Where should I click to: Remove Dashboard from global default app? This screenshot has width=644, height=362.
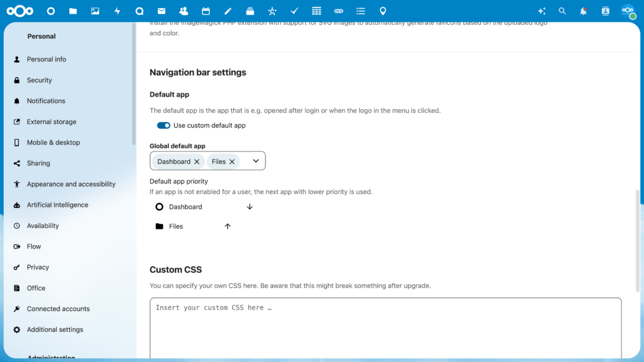coord(197,162)
